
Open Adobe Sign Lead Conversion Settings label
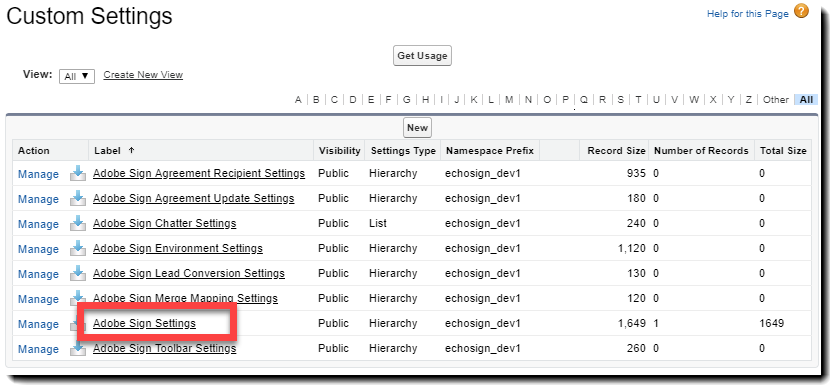pyautogui.click(x=189, y=273)
